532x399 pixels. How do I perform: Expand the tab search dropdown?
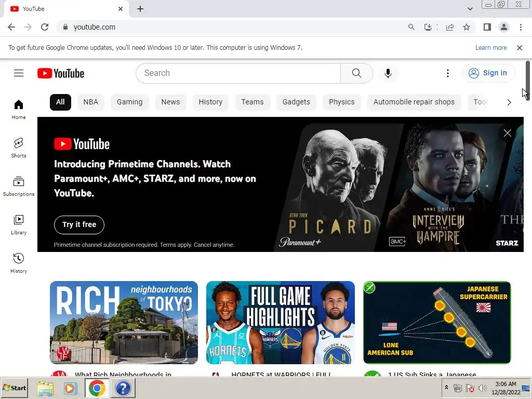[470, 9]
